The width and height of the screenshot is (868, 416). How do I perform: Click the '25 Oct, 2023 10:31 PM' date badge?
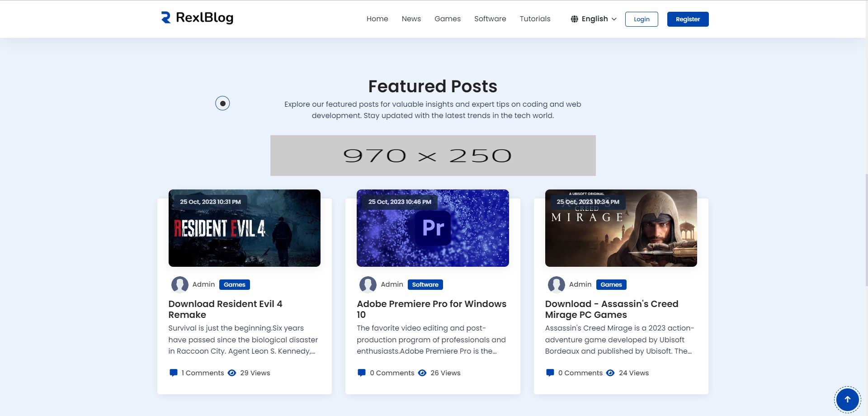tap(210, 202)
